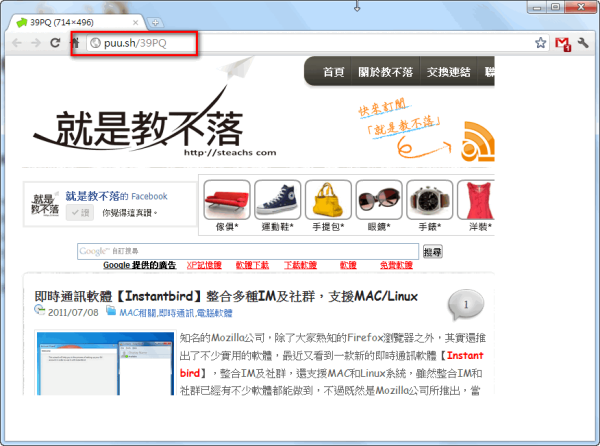The height and width of the screenshot is (446, 600).
Task: Click the 2011/07/08 post date
Action: pos(73,313)
